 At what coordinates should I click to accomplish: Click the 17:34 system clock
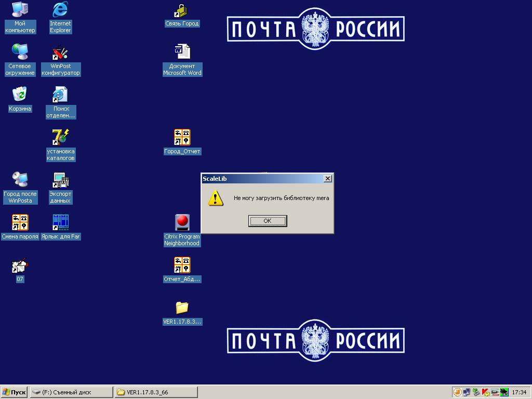(x=519, y=392)
